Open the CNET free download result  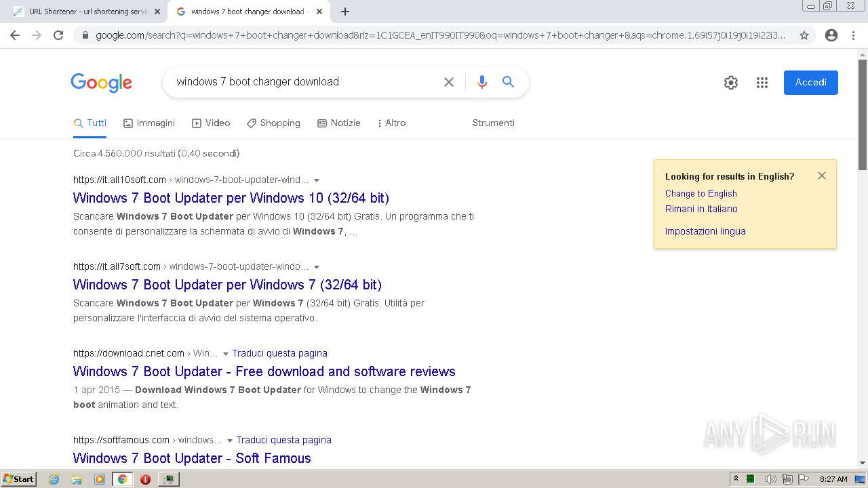click(x=264, y=372)
